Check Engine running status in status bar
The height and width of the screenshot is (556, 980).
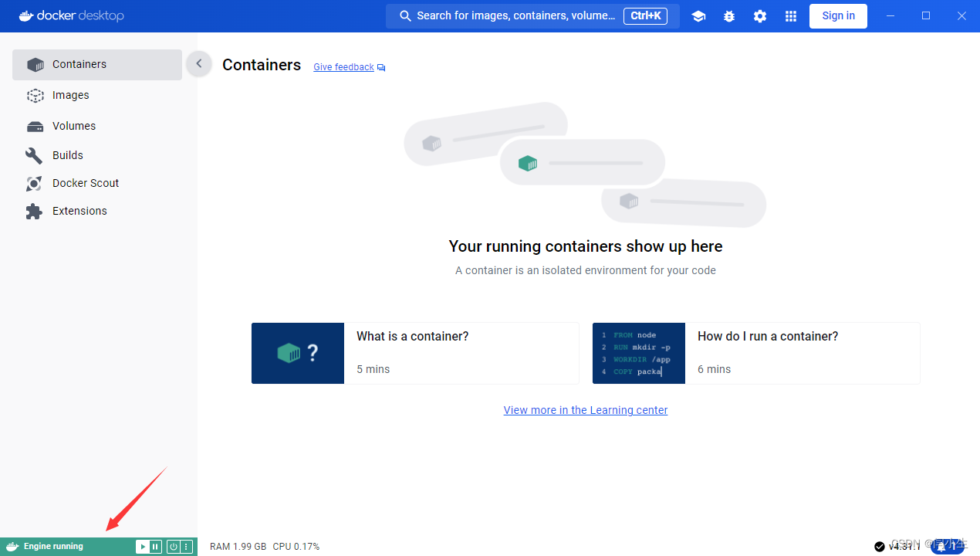click(54, 546)
